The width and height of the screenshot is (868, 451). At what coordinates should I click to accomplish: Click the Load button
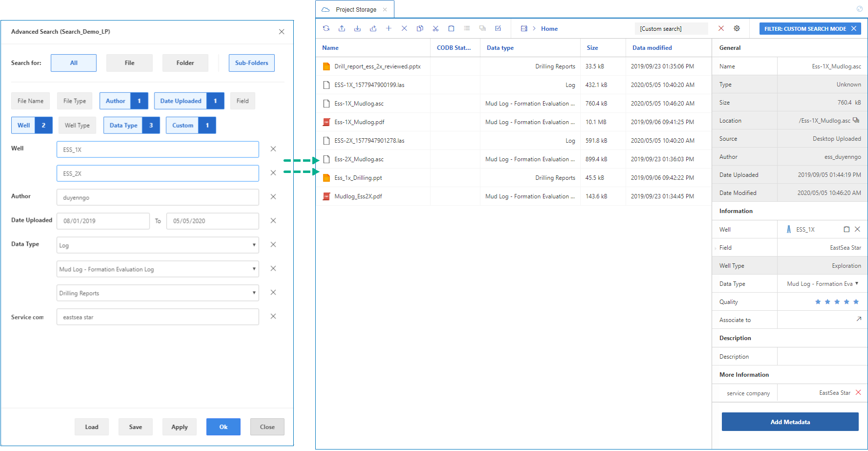pos(92,427)
